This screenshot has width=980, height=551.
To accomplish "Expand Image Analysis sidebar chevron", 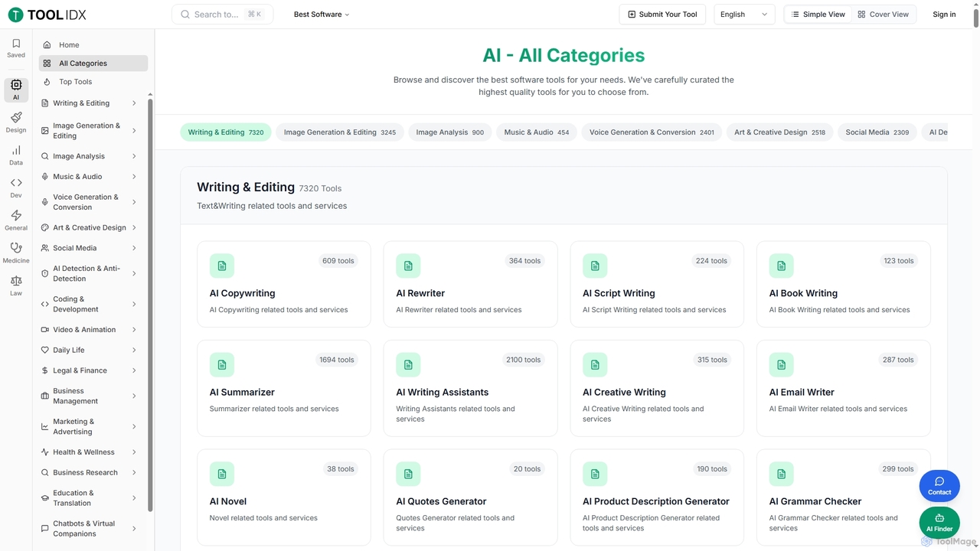I will click(x=134, y=156).
